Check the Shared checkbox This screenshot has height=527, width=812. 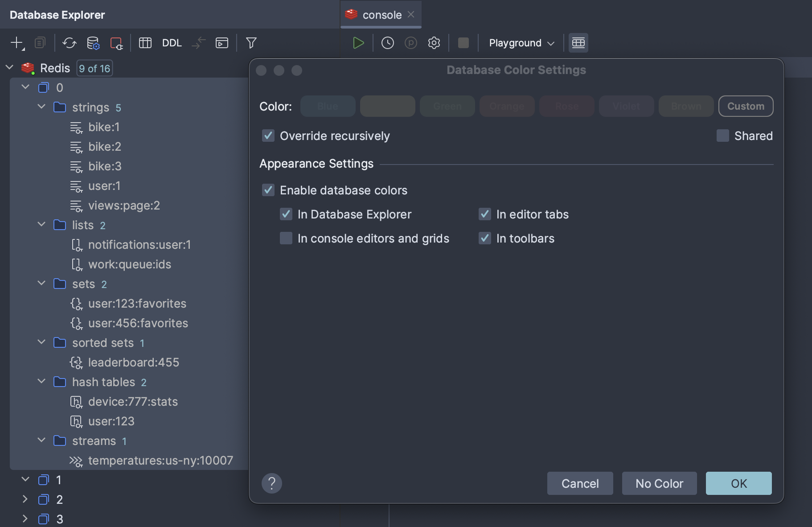(x=723, y=136)
